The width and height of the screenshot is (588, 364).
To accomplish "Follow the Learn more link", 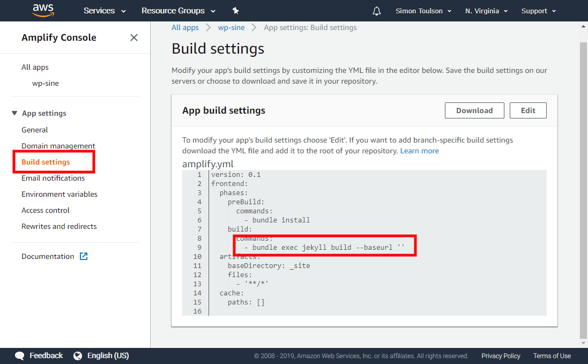I will click(x=419, y=151).
